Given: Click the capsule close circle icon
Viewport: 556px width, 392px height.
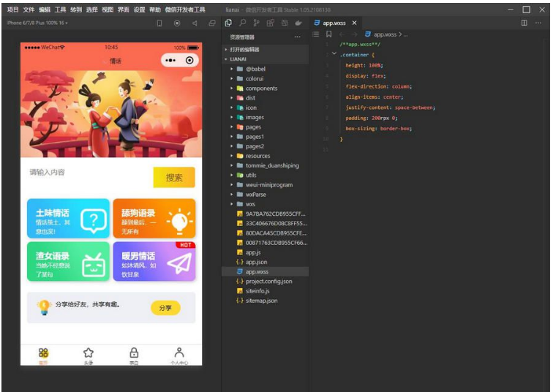Looking at the screenshot, I should 189,60.
